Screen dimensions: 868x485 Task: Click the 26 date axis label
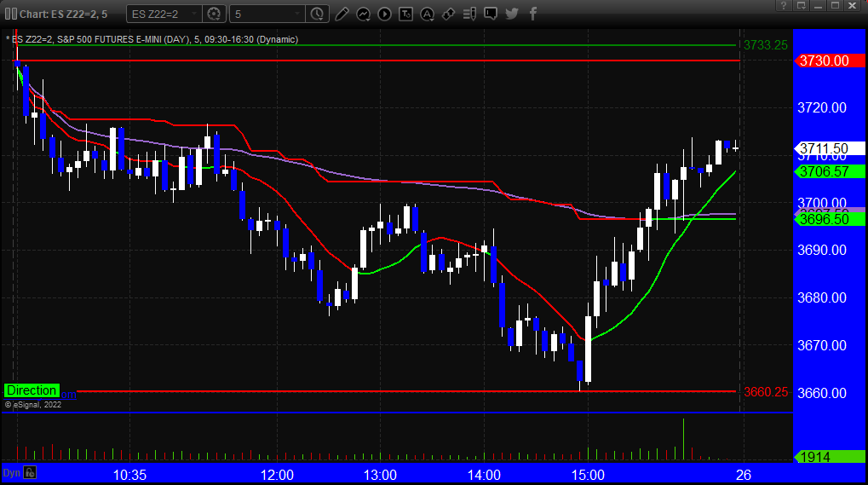point(744,475)
